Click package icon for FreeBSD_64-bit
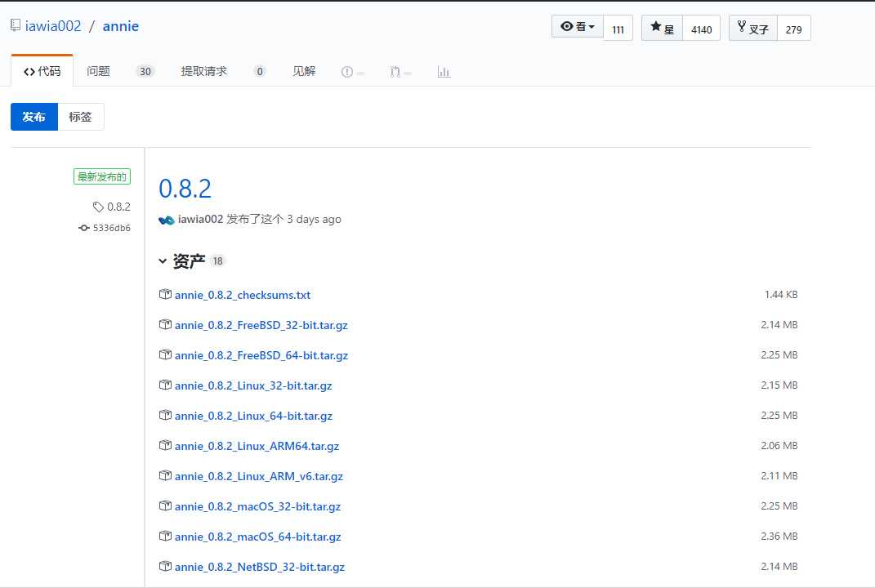Viewport: 875px width, 588px height. tap(165, 354)
